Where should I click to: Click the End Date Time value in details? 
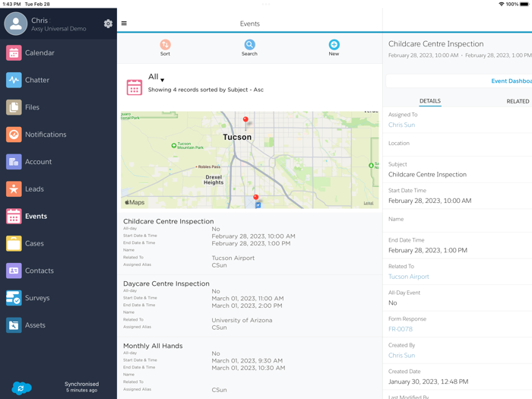coord(427,250)
